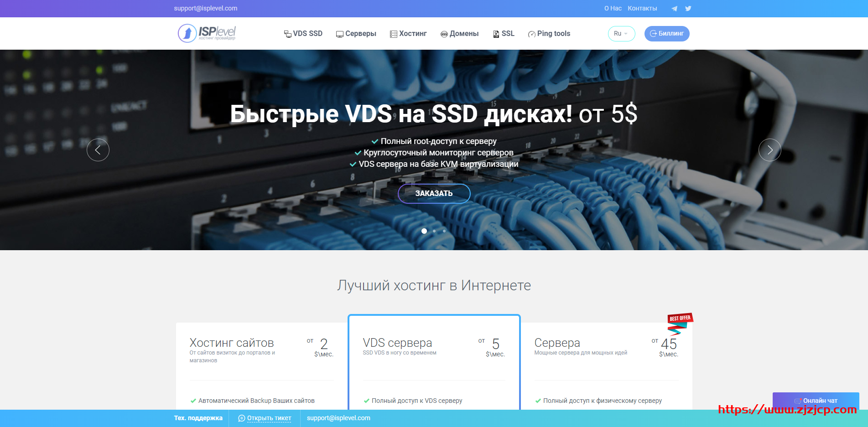Open the VDS сервера card title

397,343
